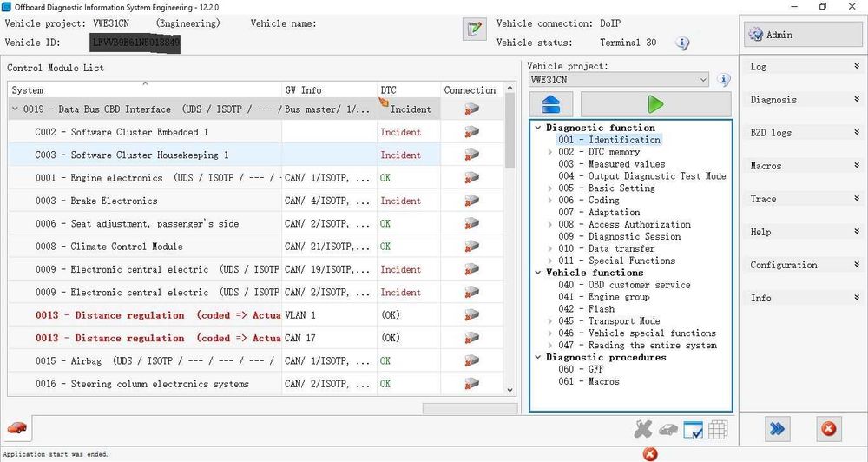The height and width of the screenshot is (462, 868).
Task: Open the Vehicle project VWE31CN dropdown
Action: click(x=618, y=80)
